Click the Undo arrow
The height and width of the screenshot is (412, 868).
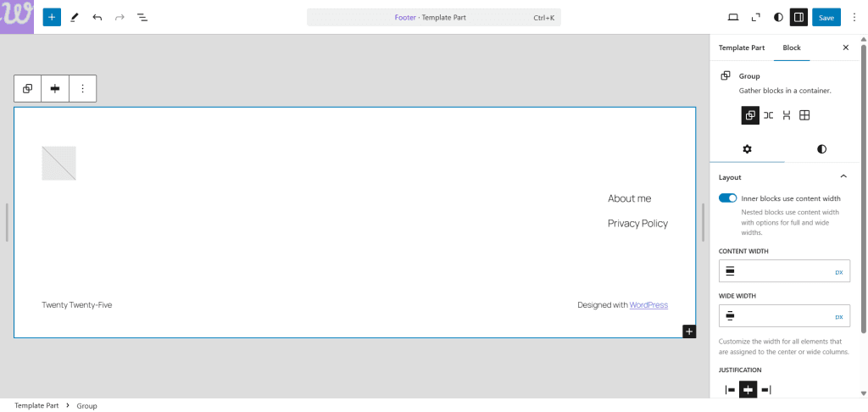97,17
